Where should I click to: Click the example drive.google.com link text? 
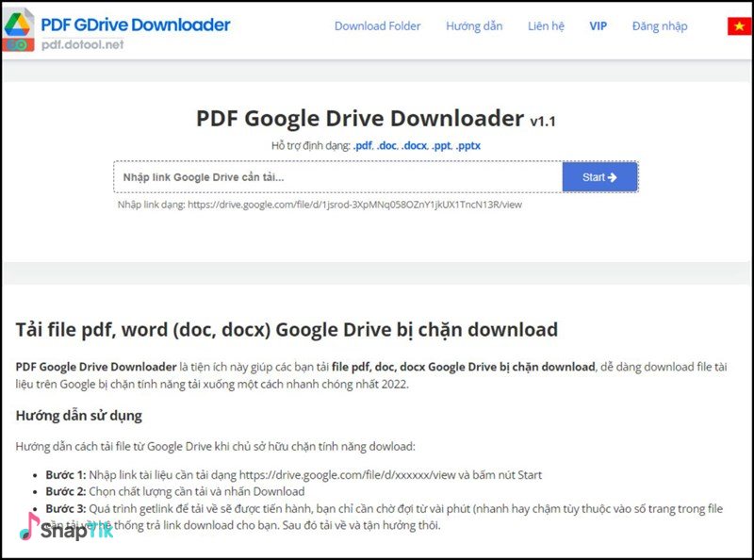[354, 204]
